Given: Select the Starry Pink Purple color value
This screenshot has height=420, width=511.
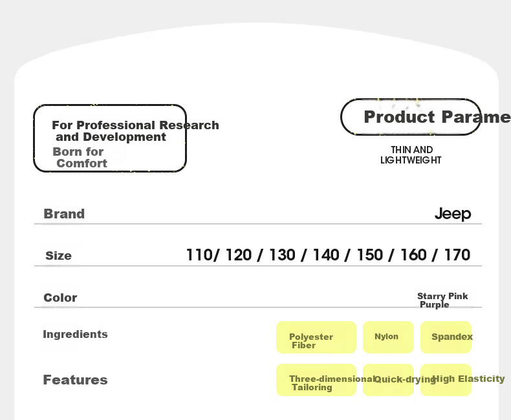Looking at the screenshot, I should coord(442,300).
